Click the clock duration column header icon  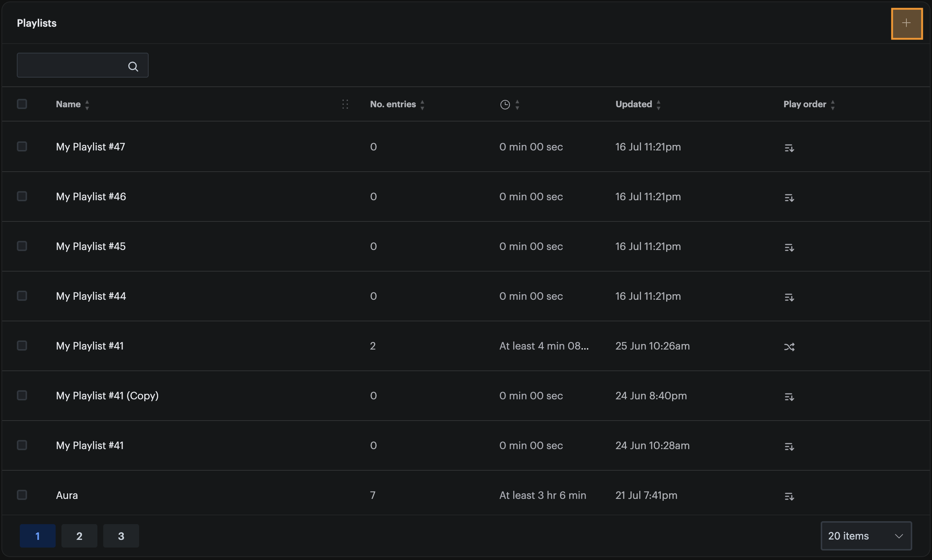pos(504,105)
